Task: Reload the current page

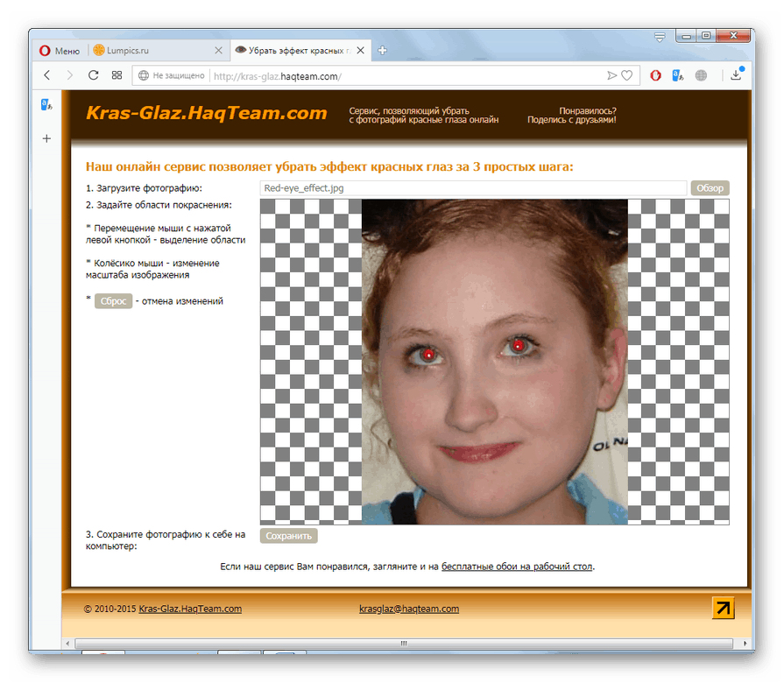Action: pos(93,75)
